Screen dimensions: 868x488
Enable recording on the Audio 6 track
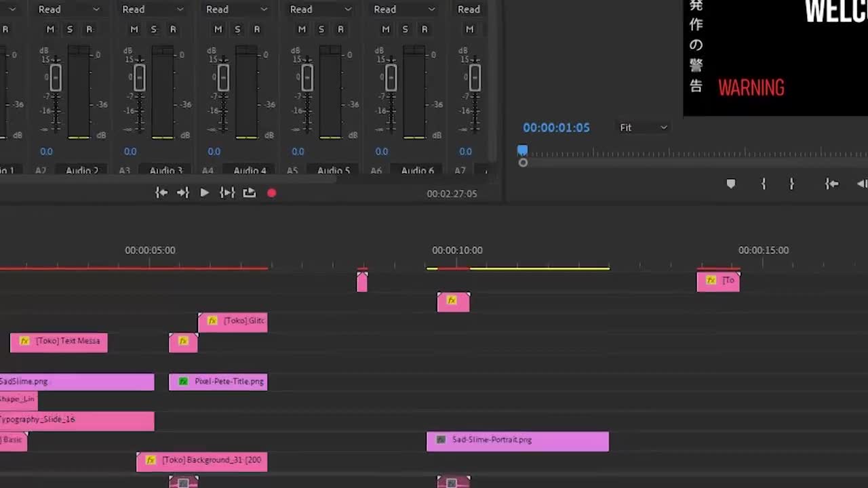[425, 29]
